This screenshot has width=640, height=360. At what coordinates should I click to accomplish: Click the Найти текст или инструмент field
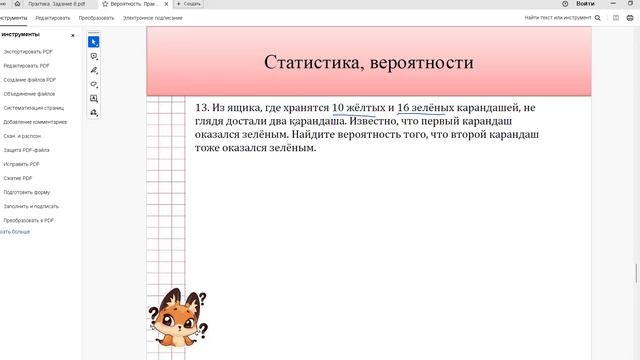click(558, 18)
